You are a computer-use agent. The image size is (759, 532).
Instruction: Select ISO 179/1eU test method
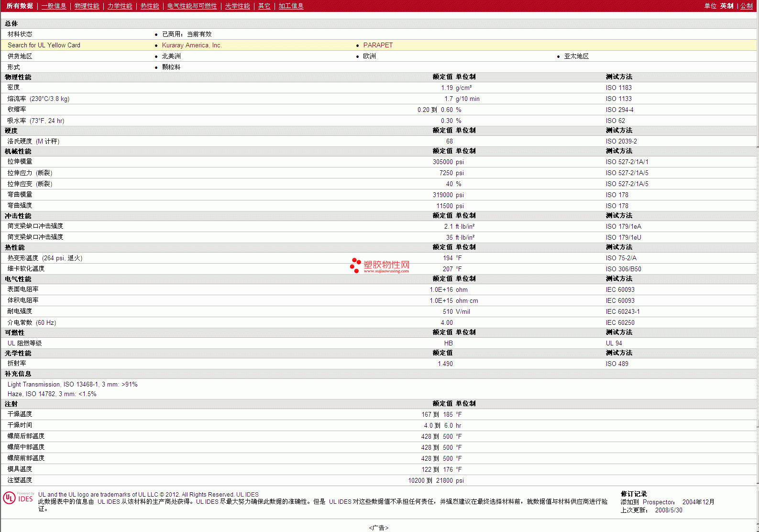(x=623, y=237)
